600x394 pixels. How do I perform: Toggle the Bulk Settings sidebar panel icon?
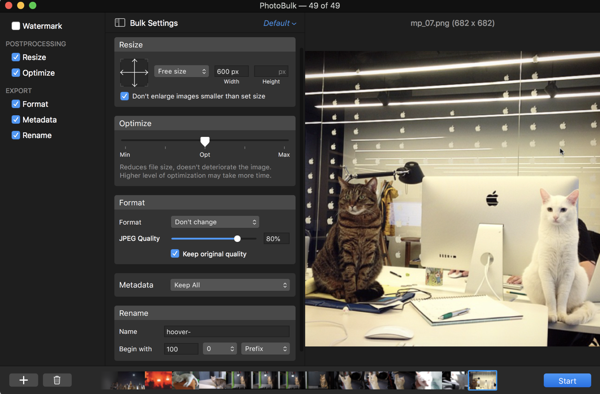pyautogui.click(x=120, y=23)
